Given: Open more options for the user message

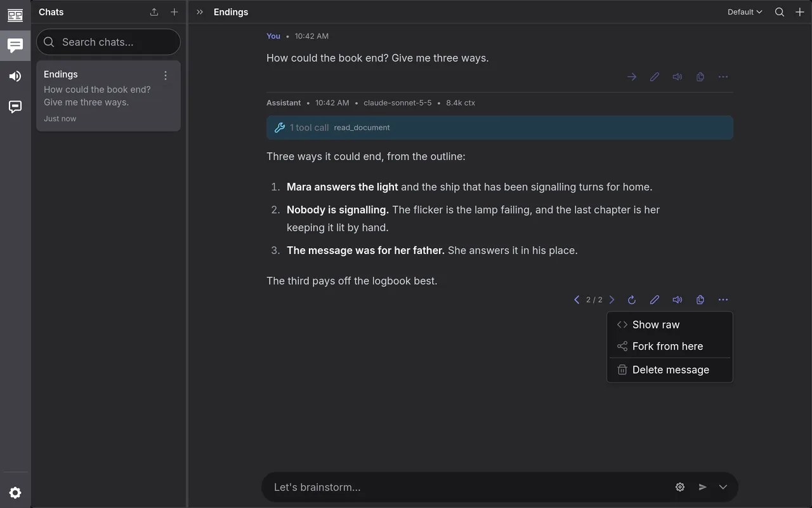Looking at the screenshot, I should click(x=723, y=77).
